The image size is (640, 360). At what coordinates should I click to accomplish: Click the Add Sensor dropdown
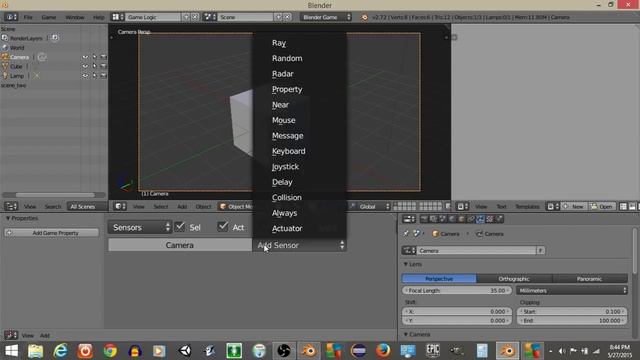(300, 245)
